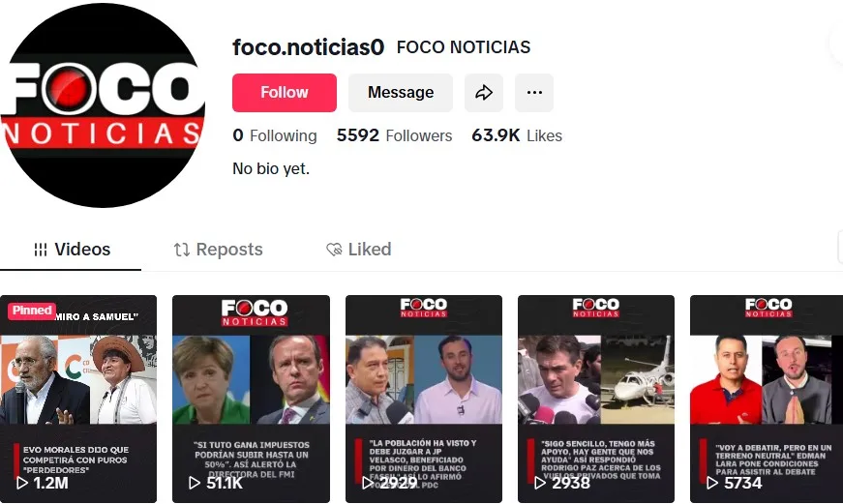Open the pinned Evo Morales video
This screenshot has width=843, height=504.
[x=78, y=399]
